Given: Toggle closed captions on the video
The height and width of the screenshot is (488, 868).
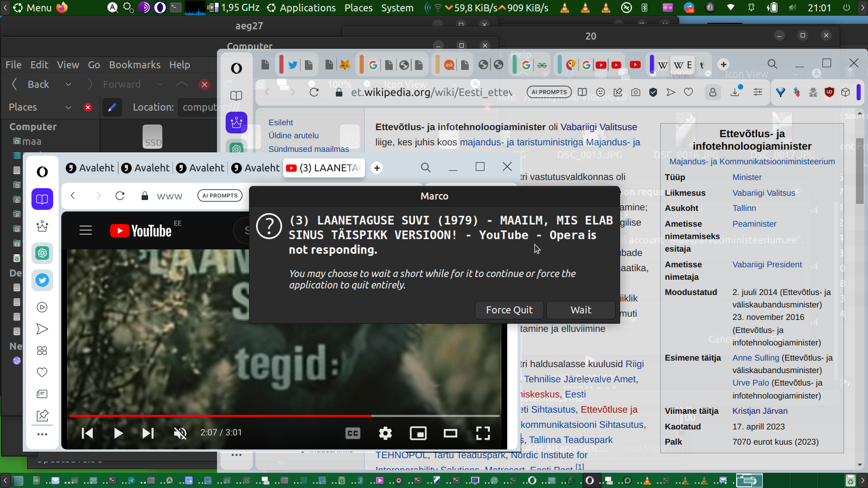Looking at the screenshot, I should click(353, 433).
